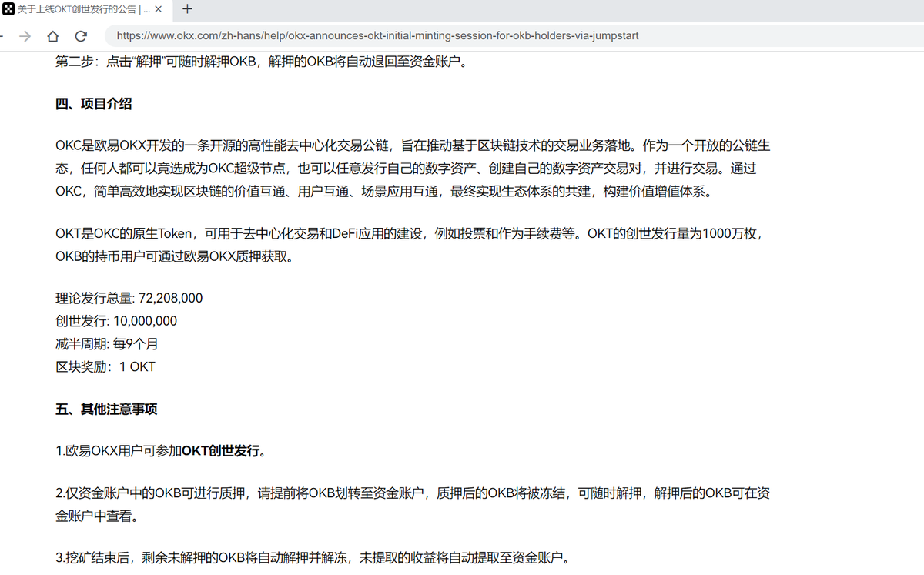Click bold text OKT创世发行
This screenshot has width=924, height=575.
click(x=220, y=451)
